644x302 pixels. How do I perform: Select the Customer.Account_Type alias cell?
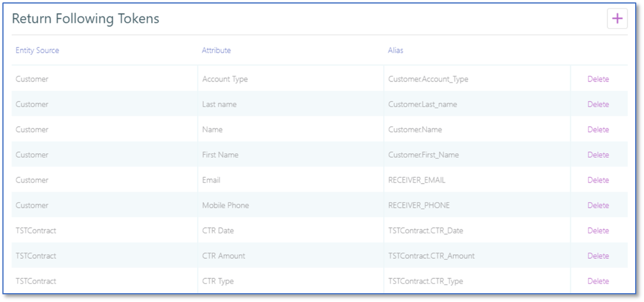pyautogui.click(x=428, y=79)
